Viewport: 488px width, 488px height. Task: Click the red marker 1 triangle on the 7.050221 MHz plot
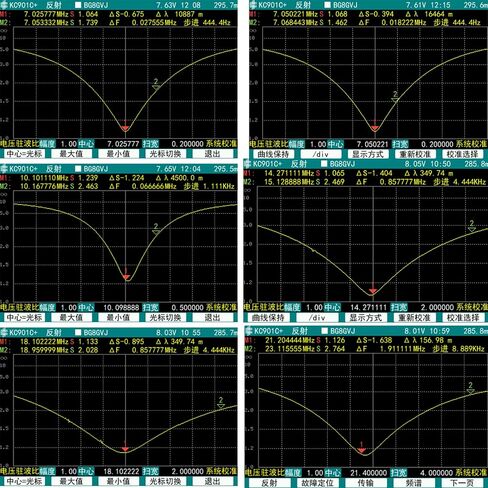(375, 129)
